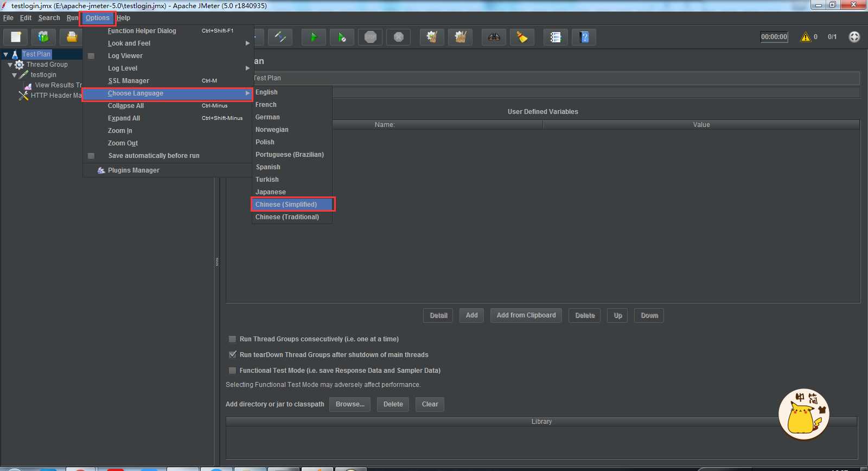This screenshot has height=471, width=868.
Task: Expand the Look and Feel submenu
Action: tap(168, 43)
